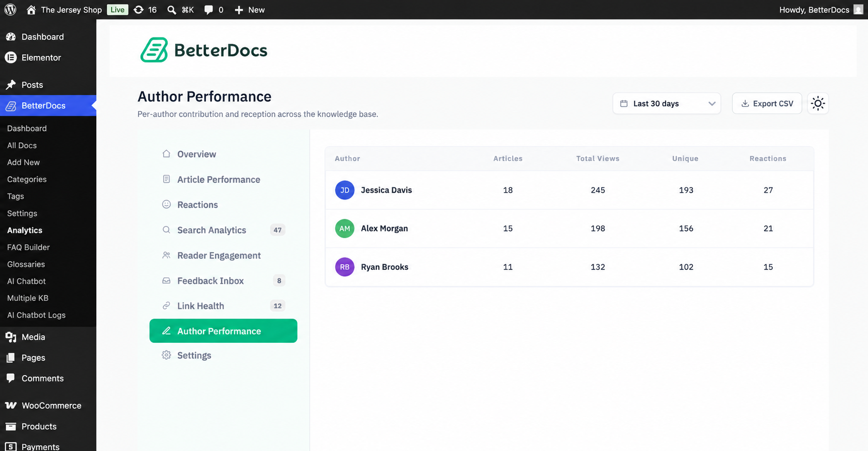
Task: Click the BetterDocs icon in the WordPress sidebar
Action: point(10,106)
